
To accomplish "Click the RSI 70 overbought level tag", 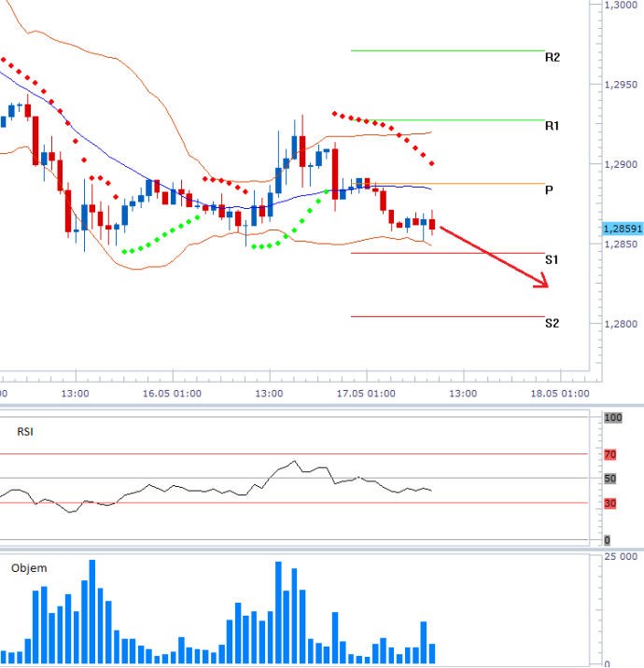I will [609, 454].
